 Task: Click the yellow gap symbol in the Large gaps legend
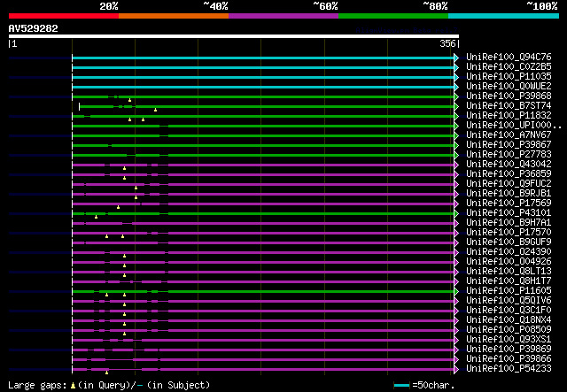pyautogui.click(x=73, y=386)
